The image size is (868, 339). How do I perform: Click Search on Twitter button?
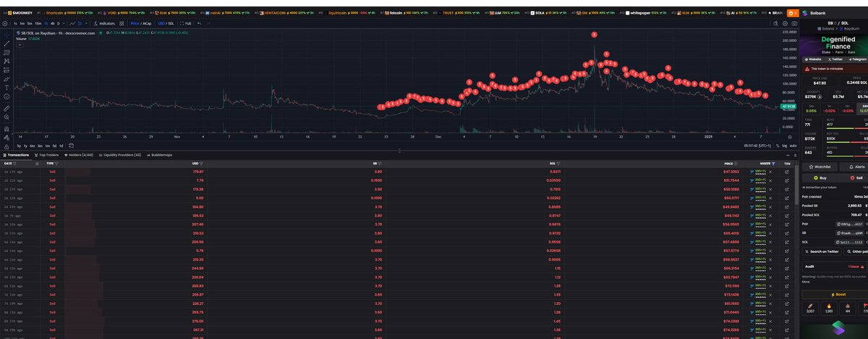click(821, 251)
